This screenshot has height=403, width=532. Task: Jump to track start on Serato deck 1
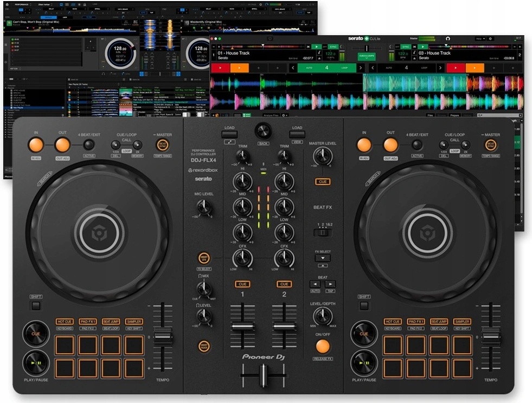307,47
